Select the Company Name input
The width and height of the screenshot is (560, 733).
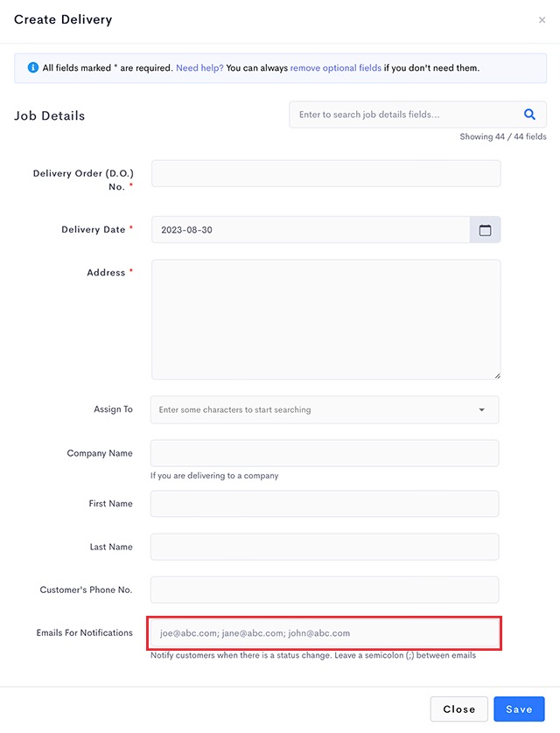(x=325, y=453)
